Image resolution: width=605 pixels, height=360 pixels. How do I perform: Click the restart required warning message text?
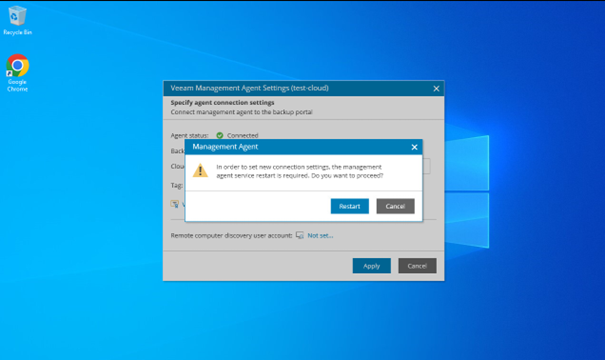(x=299, y=171)
